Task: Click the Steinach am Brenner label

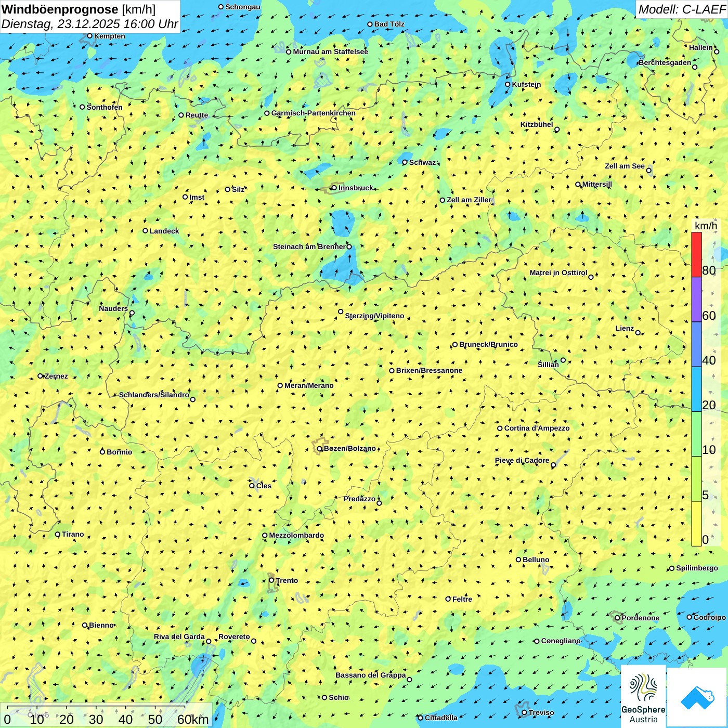Action: coord(309,246)
